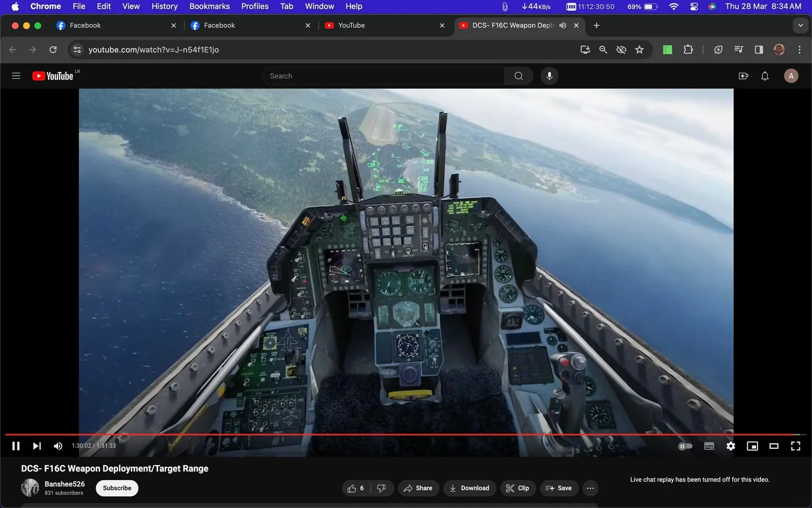Open video settings gear

pyautogui.click(x=731, y=446)
